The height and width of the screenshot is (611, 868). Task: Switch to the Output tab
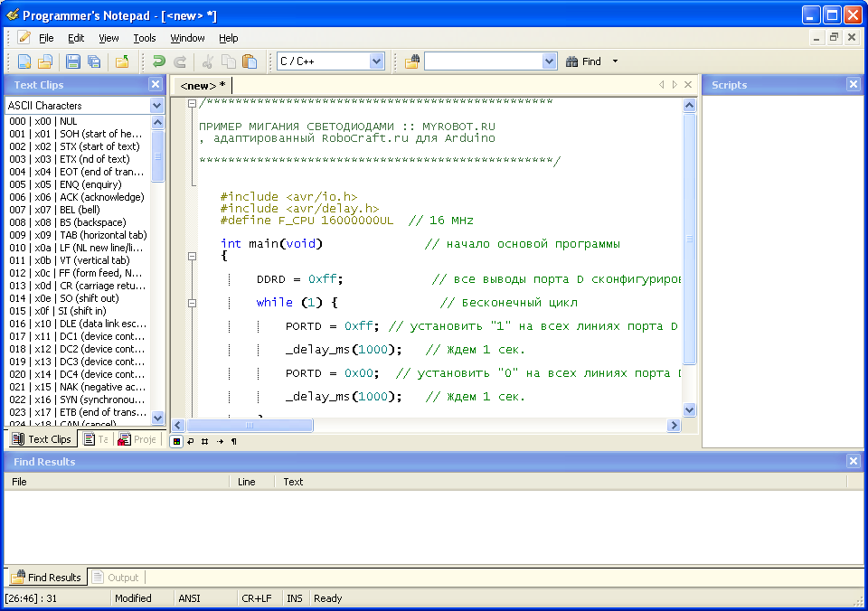pyautogui.click(x=117, y=578)
